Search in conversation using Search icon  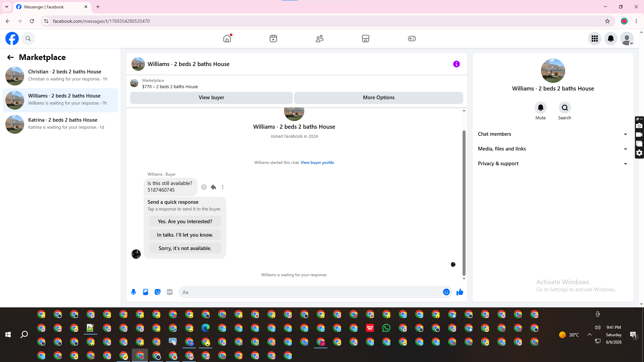coord(565,108)
